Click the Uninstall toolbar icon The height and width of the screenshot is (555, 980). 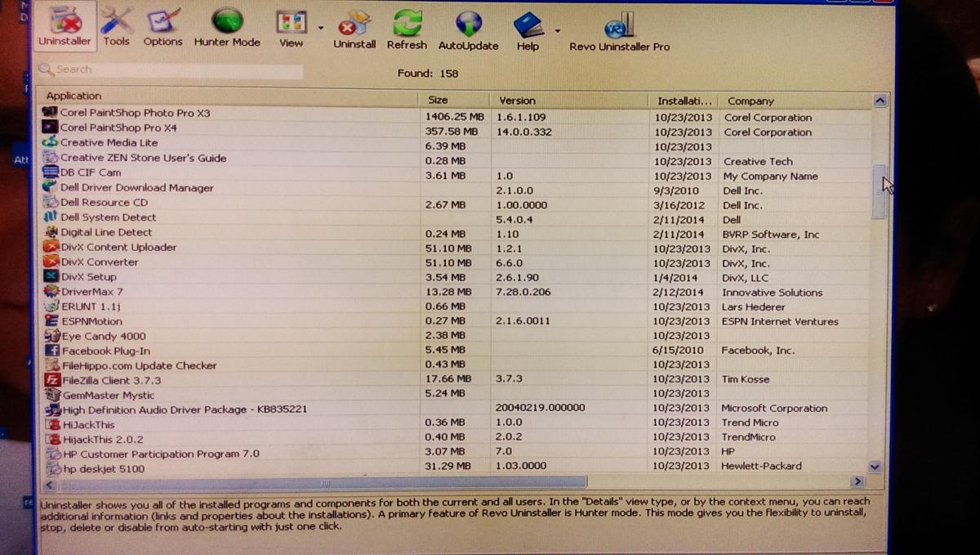(x=354, y=29)
